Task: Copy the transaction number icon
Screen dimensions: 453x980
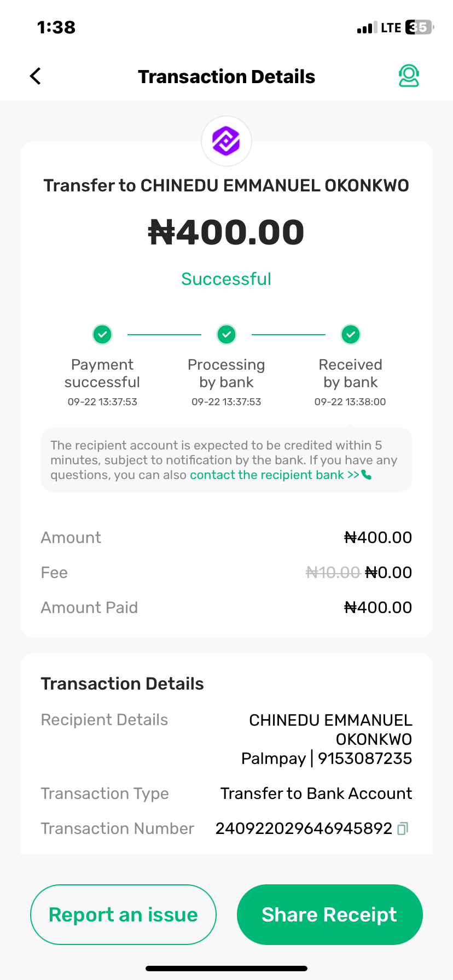Action: 403,829
